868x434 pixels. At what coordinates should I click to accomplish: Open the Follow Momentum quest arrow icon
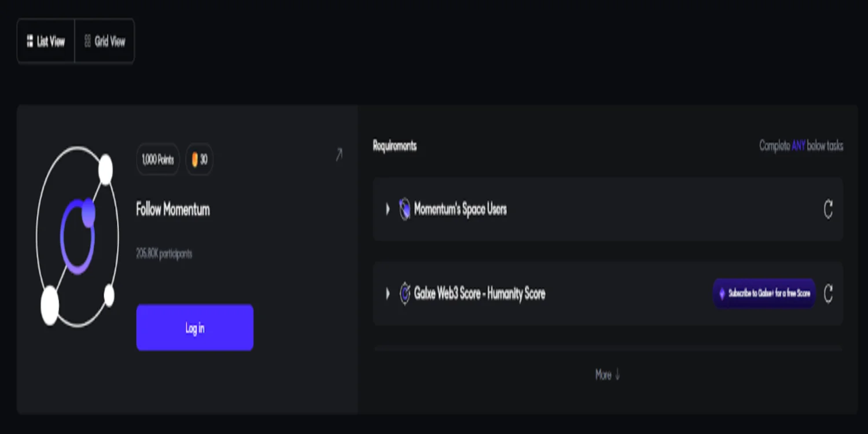coord(339,155)
